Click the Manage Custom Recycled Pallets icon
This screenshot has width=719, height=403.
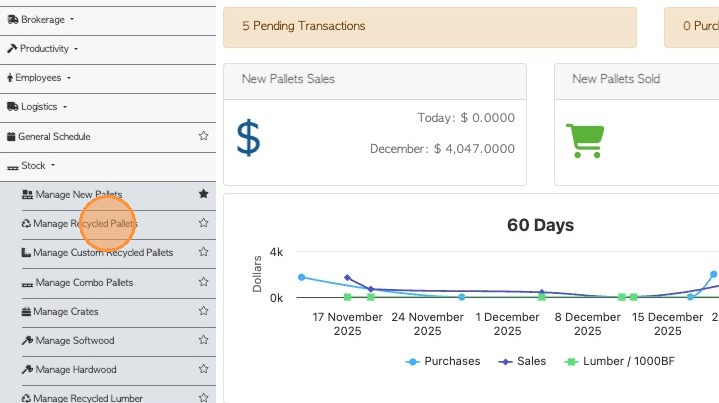tap(26, 253)
